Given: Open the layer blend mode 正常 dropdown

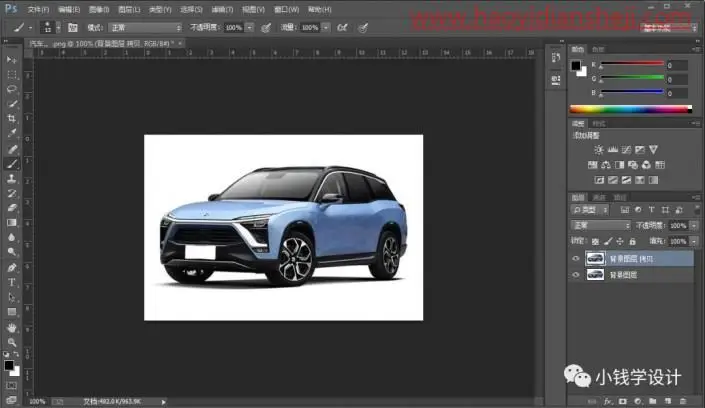Looking at the screenshot, I should click(601, 225).
